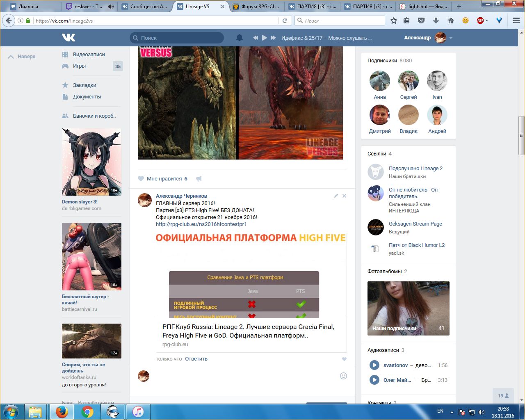Skip to next track in VK header
The height and width of the screenshot is (420, 525).
click(274, 38)
